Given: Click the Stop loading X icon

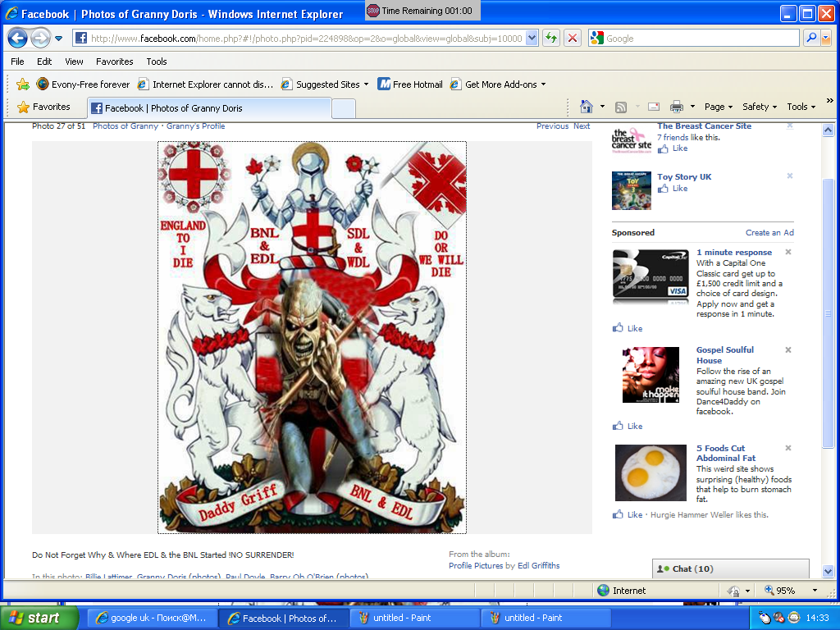Looking at the screenshot, I should [573, 38].
